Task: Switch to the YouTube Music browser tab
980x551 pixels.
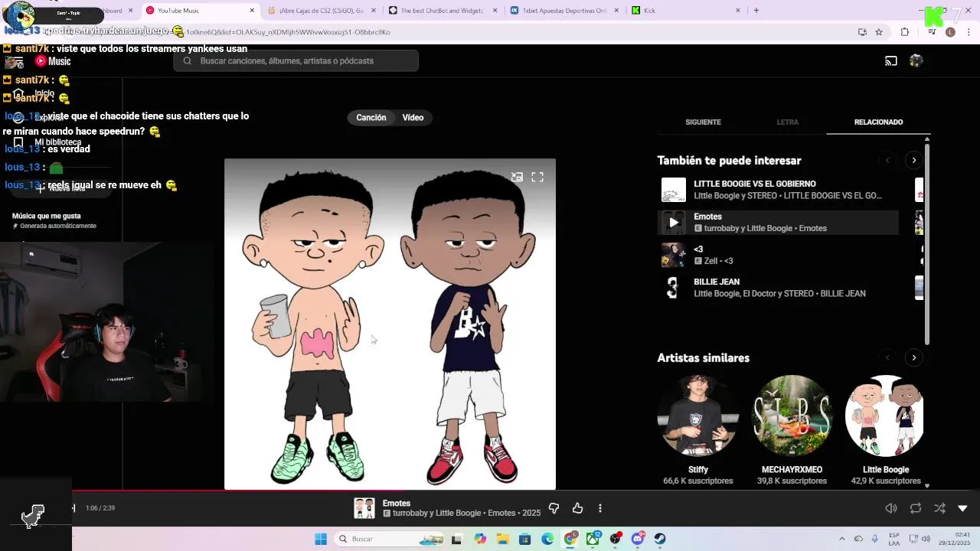Action: [201, 11]
